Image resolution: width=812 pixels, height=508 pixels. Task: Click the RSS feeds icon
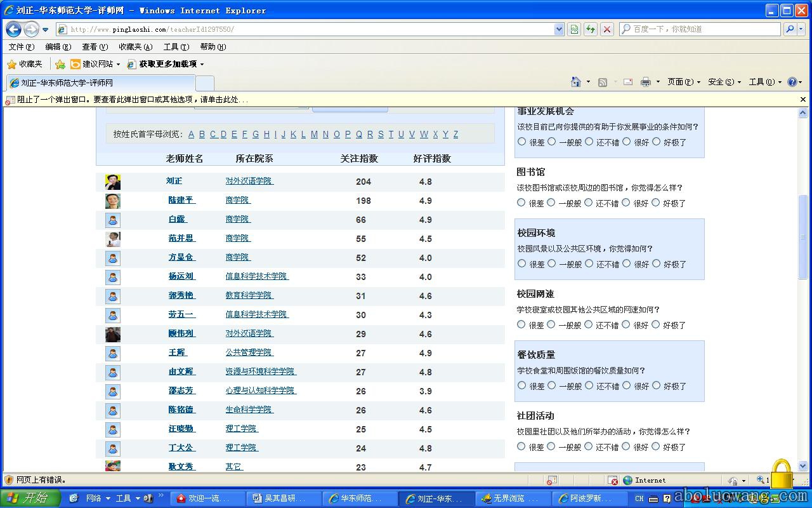pyautogui.click(x=603, y=82)
